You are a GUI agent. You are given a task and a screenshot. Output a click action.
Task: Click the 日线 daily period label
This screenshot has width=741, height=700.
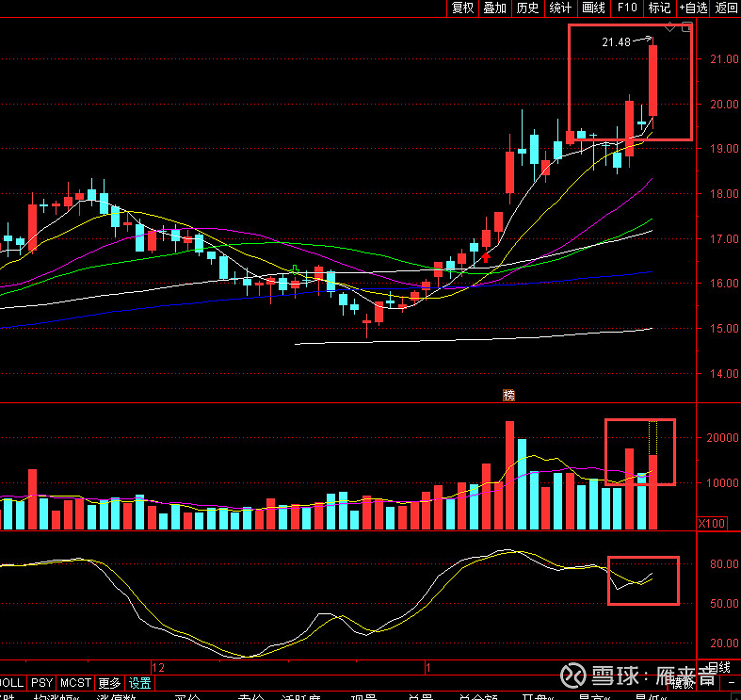tap(718, 667)
